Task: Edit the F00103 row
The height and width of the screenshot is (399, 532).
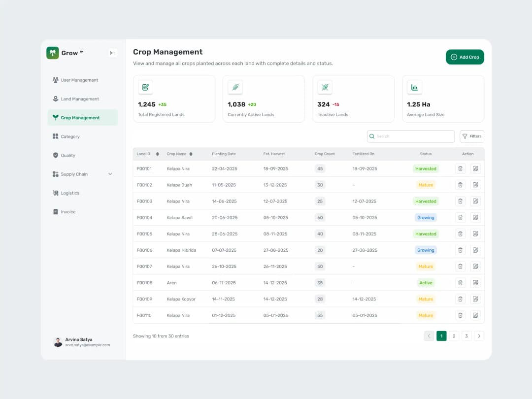Action: pyautogui.click(x=475, y=201)
